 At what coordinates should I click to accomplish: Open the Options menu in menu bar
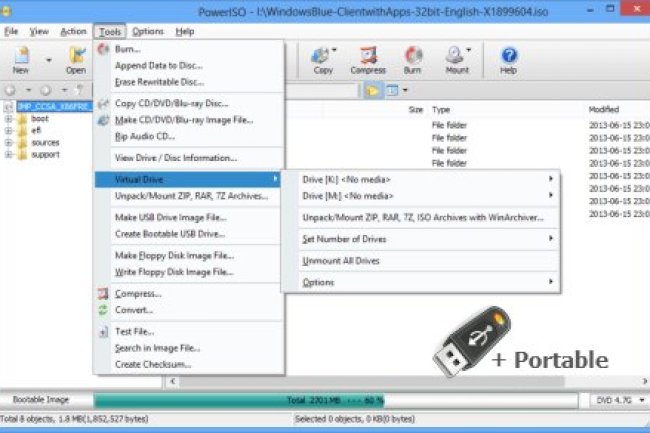[148, 31]
